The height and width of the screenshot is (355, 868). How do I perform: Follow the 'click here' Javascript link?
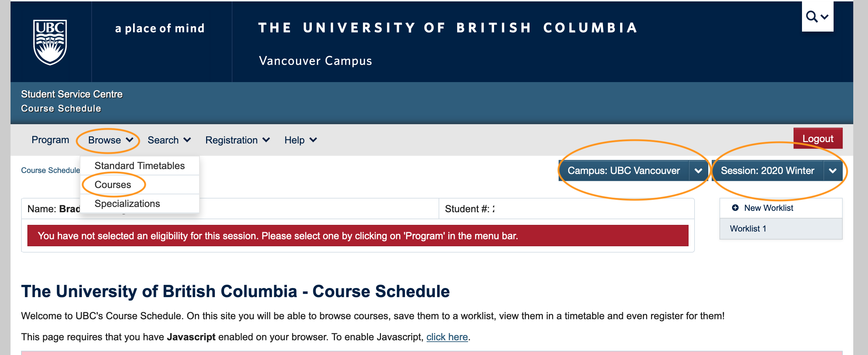click(447, 337)
